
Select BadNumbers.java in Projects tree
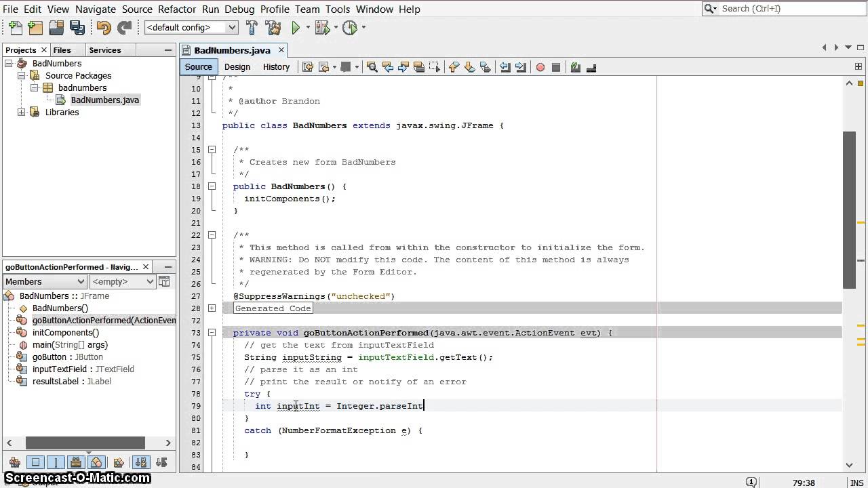[104, 100]
